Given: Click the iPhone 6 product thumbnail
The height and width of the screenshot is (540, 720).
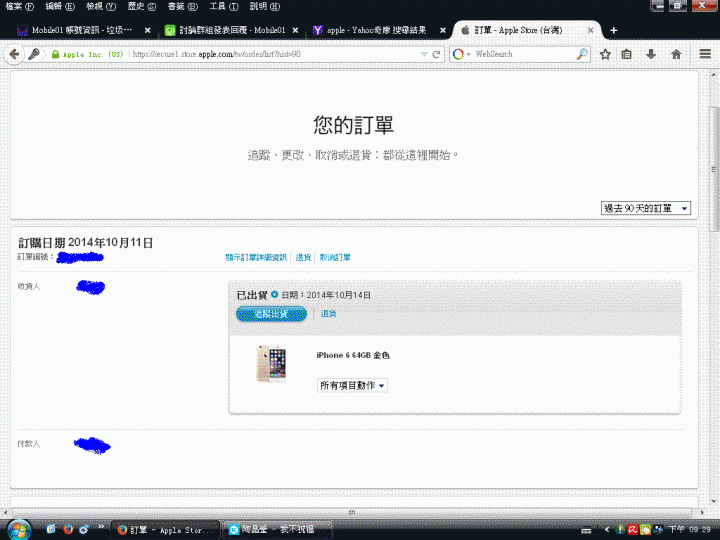Looking at the screenshot, I should click(271, 364).
